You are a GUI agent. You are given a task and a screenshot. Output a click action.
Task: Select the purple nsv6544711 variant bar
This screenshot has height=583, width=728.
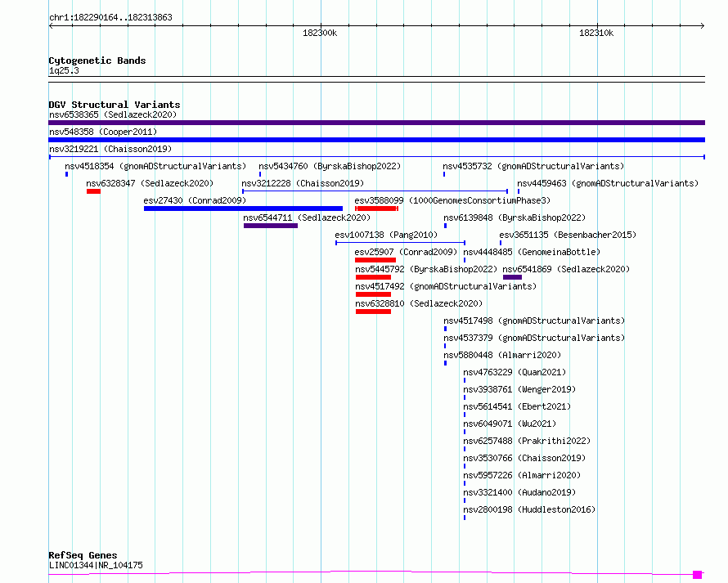tap(271, 226)
